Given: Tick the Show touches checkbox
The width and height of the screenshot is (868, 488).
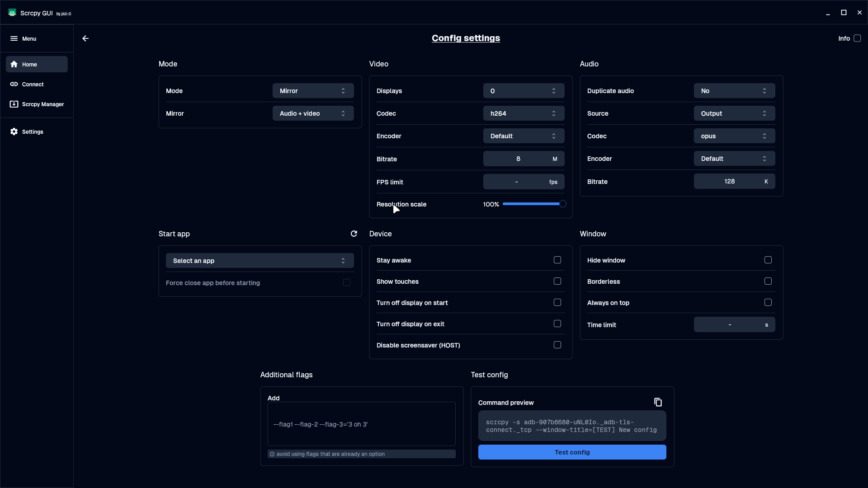Looking at the screenshot, I should click(x=557, y=281).
